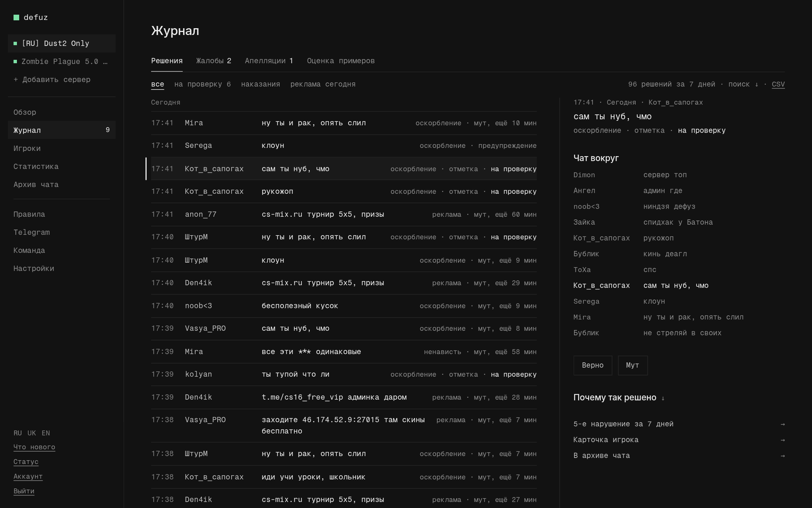Select [RU] Dust2 Only server
The width and height of the screenshot is (812, 508).
62,43
